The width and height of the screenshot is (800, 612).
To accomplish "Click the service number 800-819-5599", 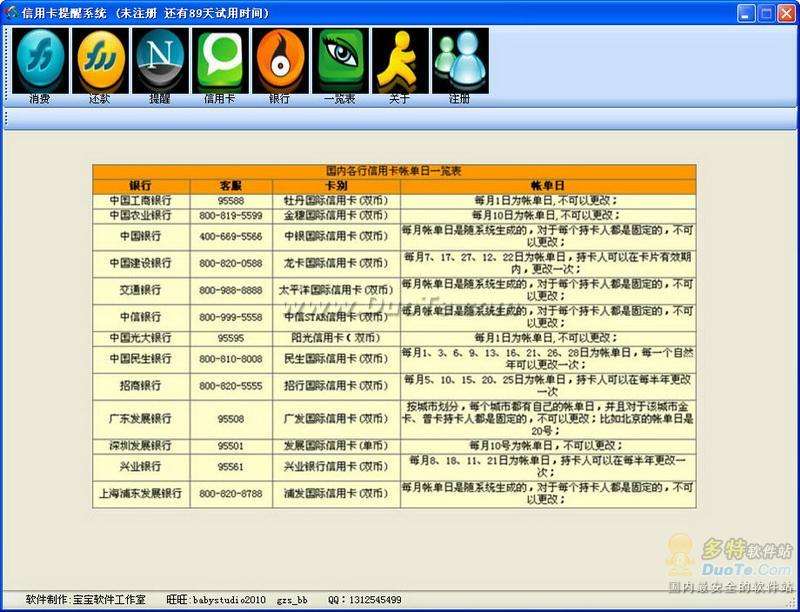I will point(231,216).
